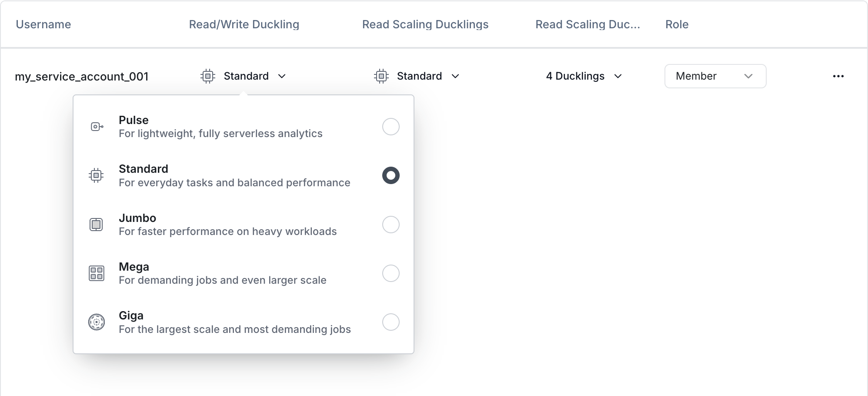Image resolution: width=868 pixels, height=396 pixels.
Task: Click the Username column header
Action: coord(43,24)
